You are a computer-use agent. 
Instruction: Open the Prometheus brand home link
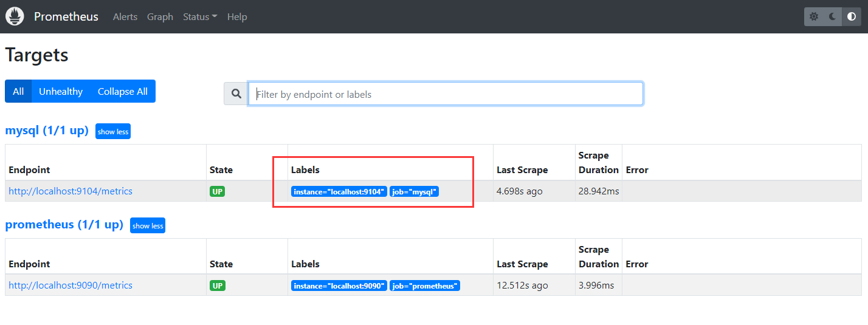pyautogui.click(x=66, y=16)
